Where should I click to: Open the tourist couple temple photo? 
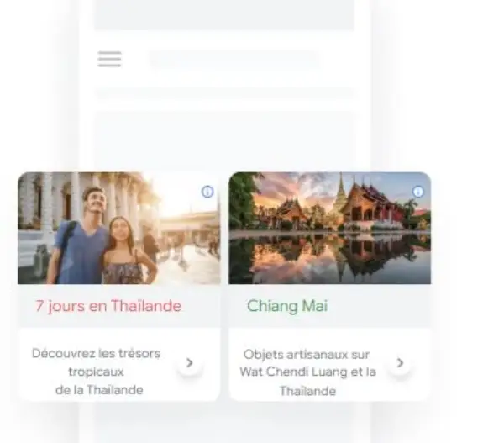(x=119, y=228)
